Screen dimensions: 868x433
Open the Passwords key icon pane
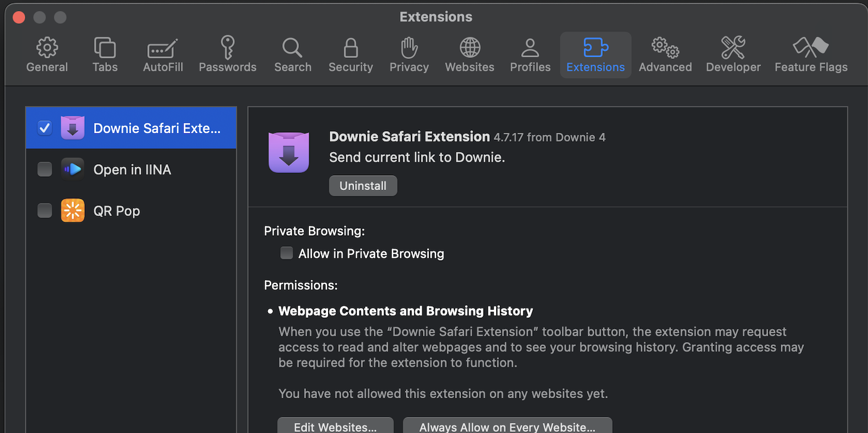[x=227, y=55]
